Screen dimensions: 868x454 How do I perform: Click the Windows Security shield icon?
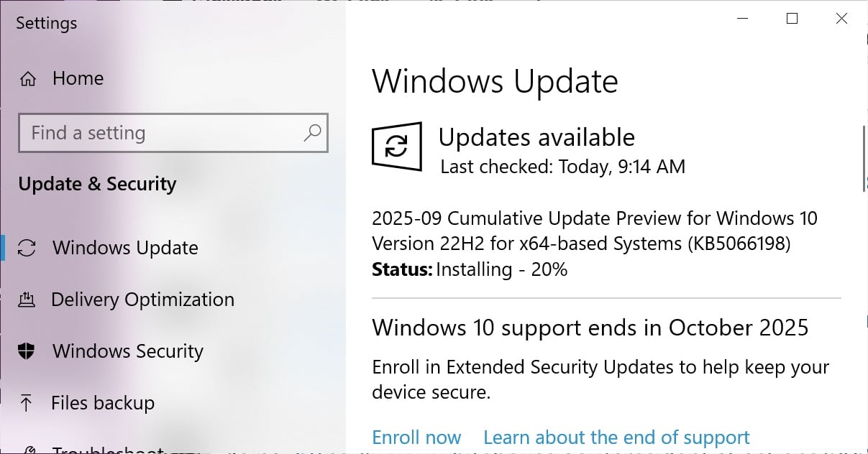pos(27,351)
